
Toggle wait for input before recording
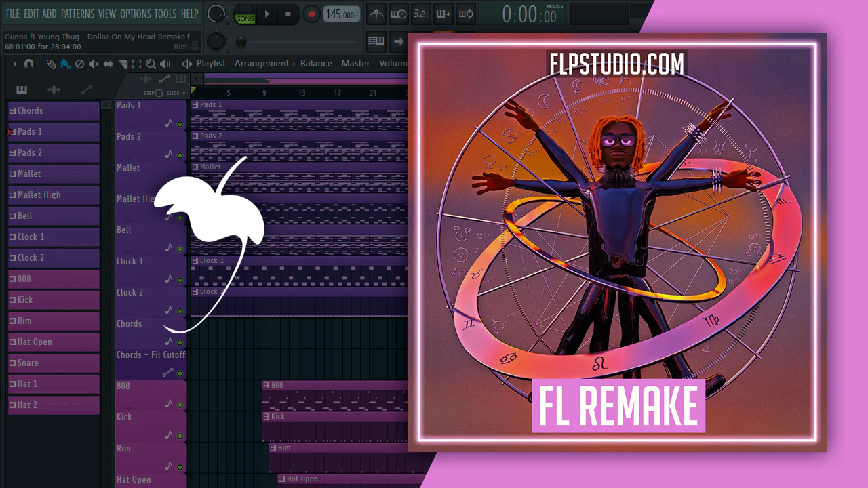pyautogui.click(x=399, y=14)
